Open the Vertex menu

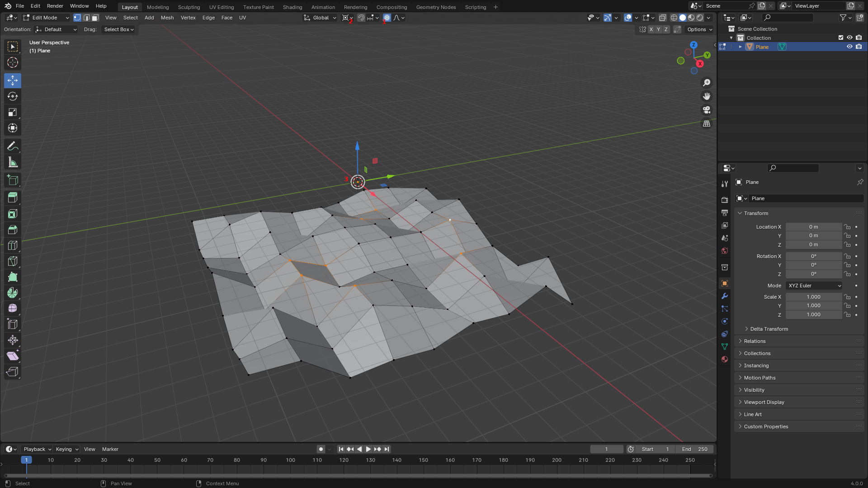188,18
